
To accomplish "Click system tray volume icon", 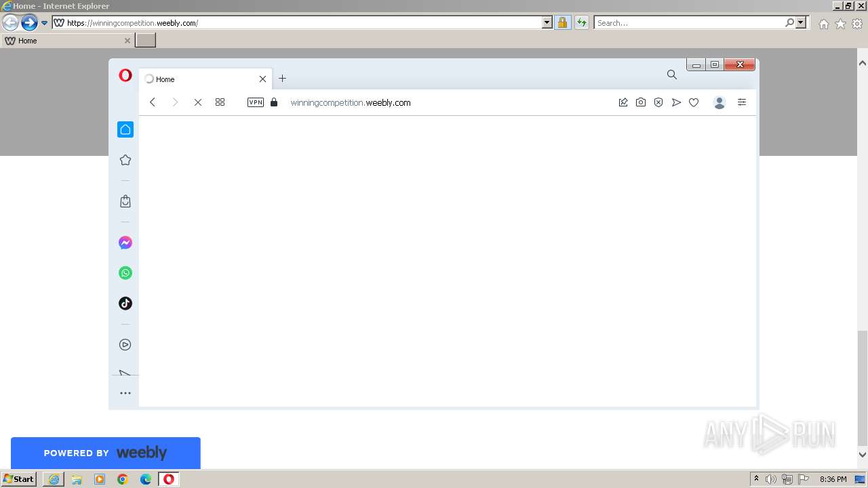I will tap(771, 479).
